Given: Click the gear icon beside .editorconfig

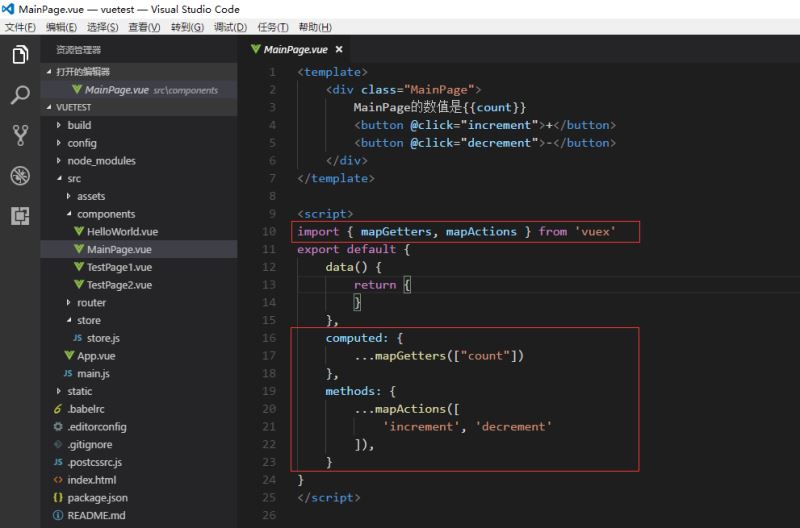Looking at the screenshot, I should [x=58, y=426].
